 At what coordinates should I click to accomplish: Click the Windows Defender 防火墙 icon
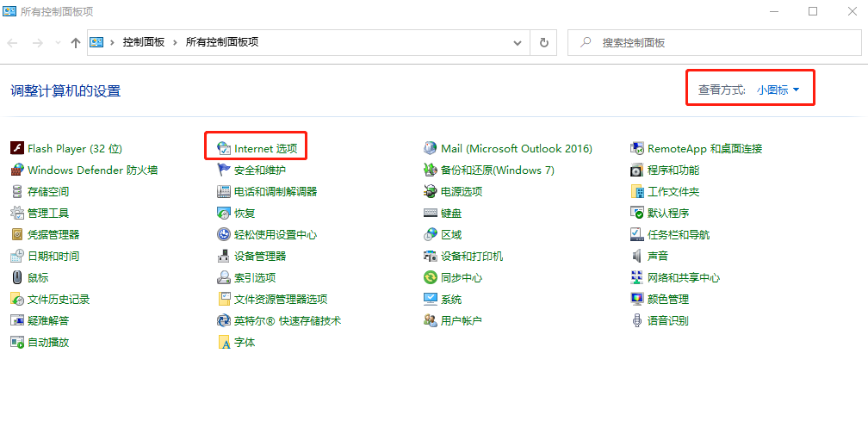[16, 170]
